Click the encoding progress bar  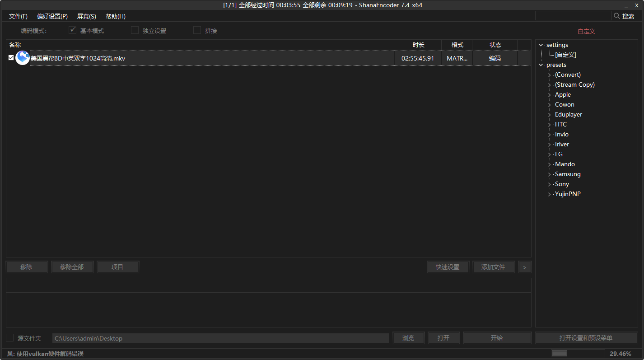click(578, 353)
